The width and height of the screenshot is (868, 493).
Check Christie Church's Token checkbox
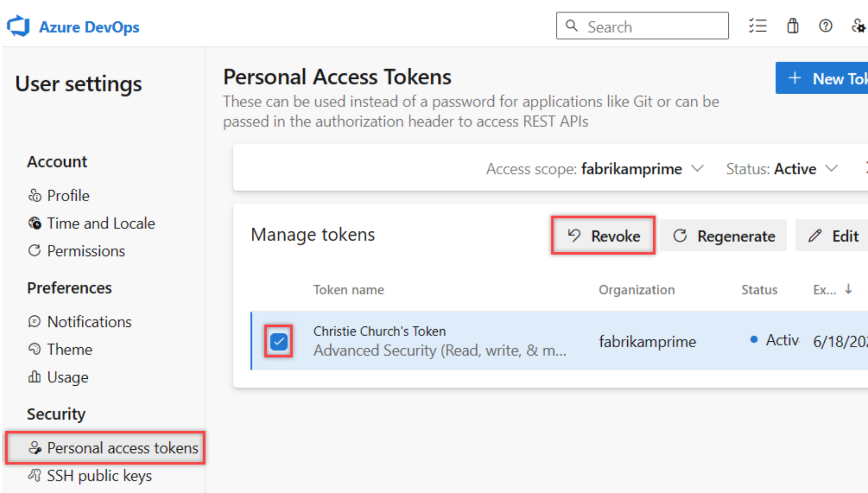coord(277,341)
